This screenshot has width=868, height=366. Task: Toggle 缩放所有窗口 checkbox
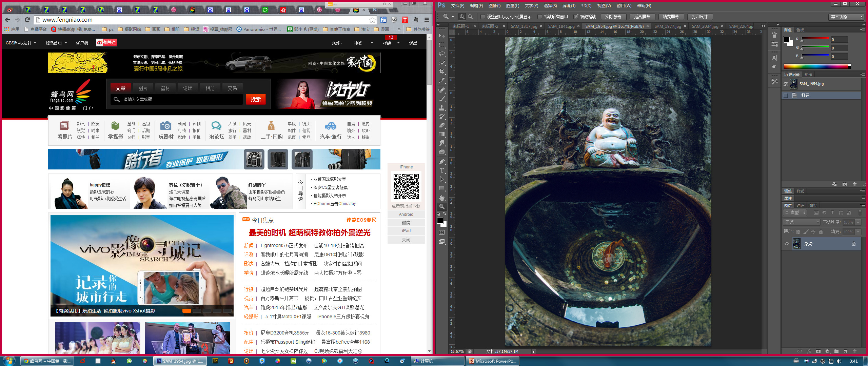tap(540, 17)
